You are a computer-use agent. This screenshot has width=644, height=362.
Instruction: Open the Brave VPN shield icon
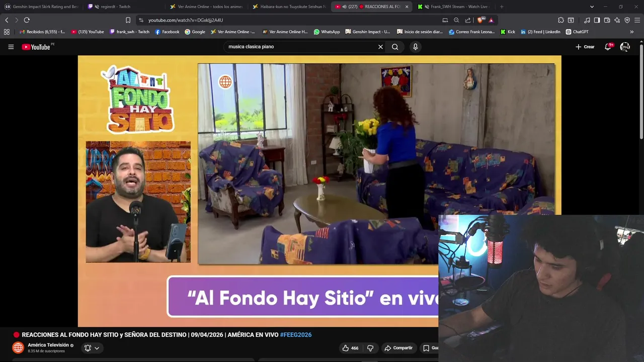(x=627, y=20)
